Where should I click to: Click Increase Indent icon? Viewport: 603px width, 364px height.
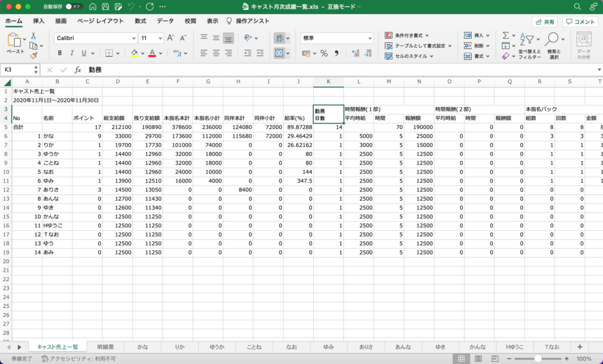[260, 53]
